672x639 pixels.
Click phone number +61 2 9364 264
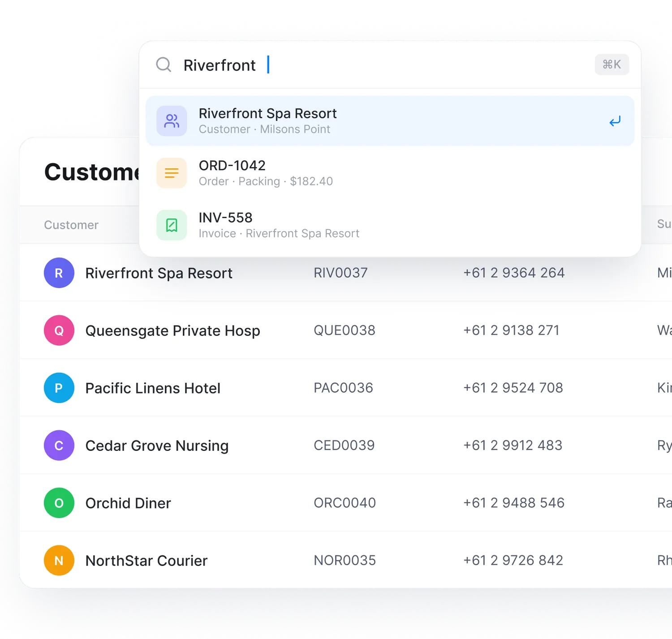(514, 273)
